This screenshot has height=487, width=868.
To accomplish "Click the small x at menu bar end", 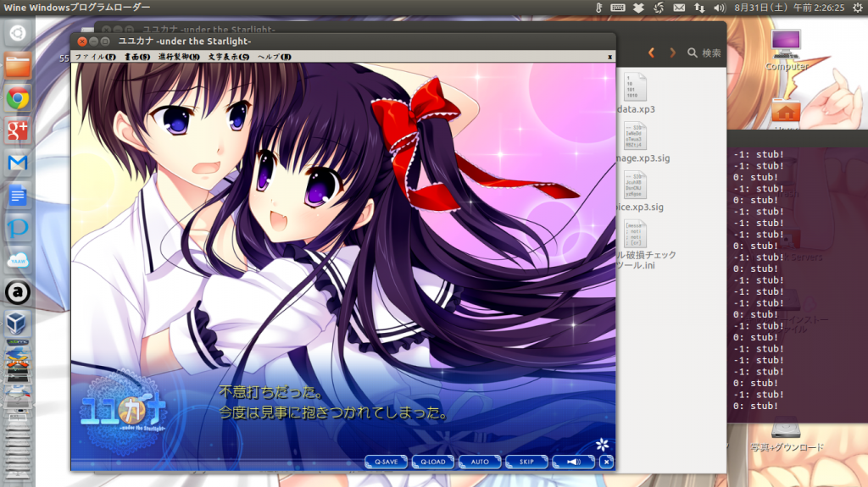I will [x=609, y=57].
